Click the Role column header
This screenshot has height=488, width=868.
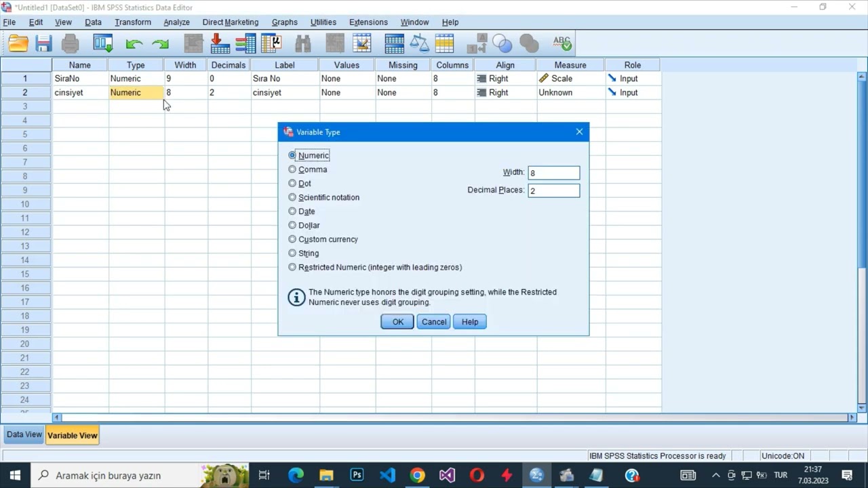(633, 65)
